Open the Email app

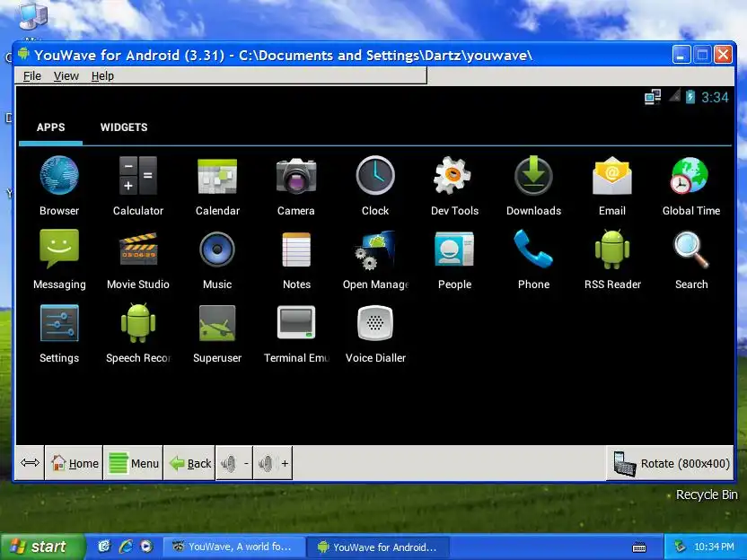(x=612, y=186)
